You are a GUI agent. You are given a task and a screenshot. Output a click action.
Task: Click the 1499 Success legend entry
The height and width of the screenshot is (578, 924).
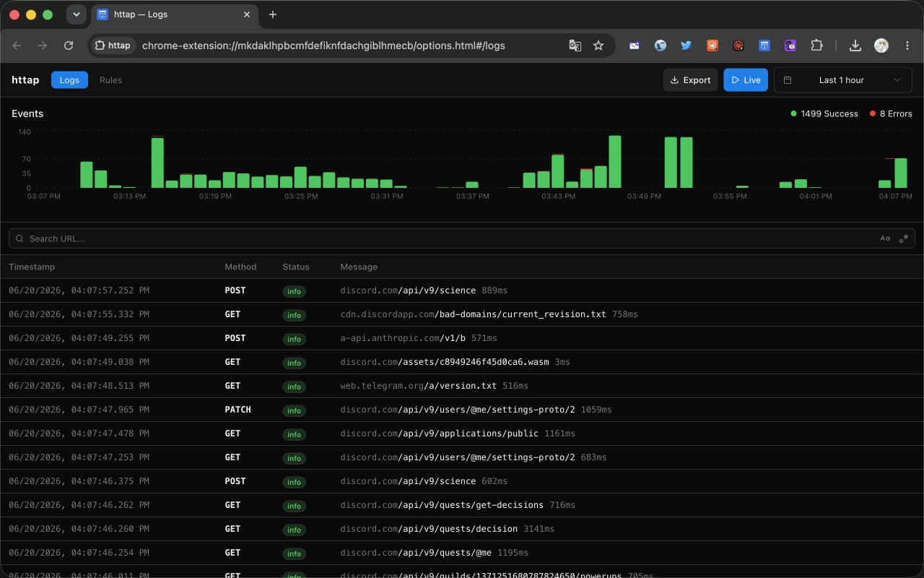point(824,113)
